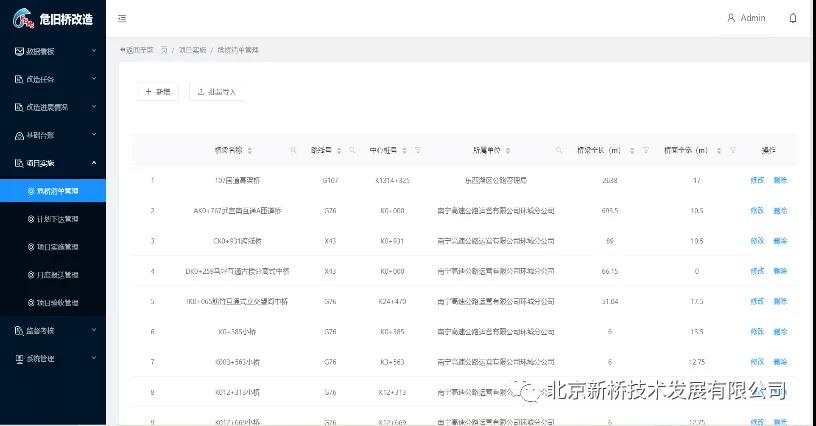
Task: Expand the 改造进展情况 sidebar menu
Action: tap(53, 107)
